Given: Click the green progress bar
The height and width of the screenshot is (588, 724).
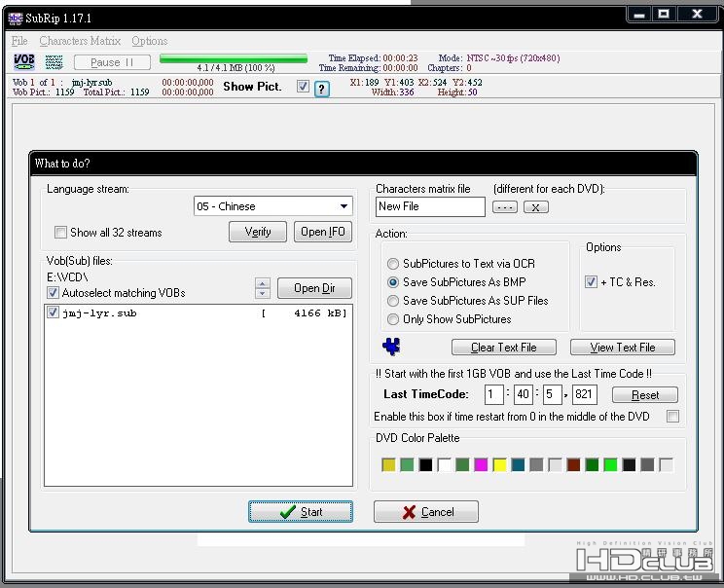Looking at the screenshot, I should (x=234, y=58).
